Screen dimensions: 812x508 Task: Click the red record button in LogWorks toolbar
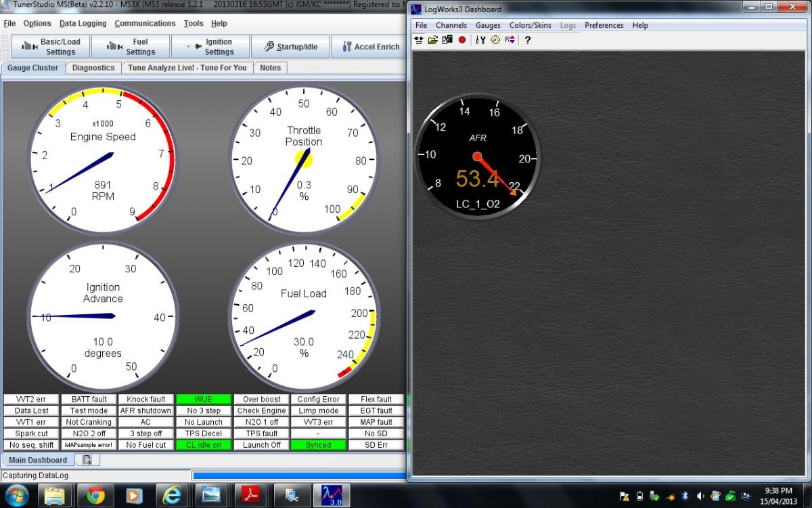coord(462,40)
